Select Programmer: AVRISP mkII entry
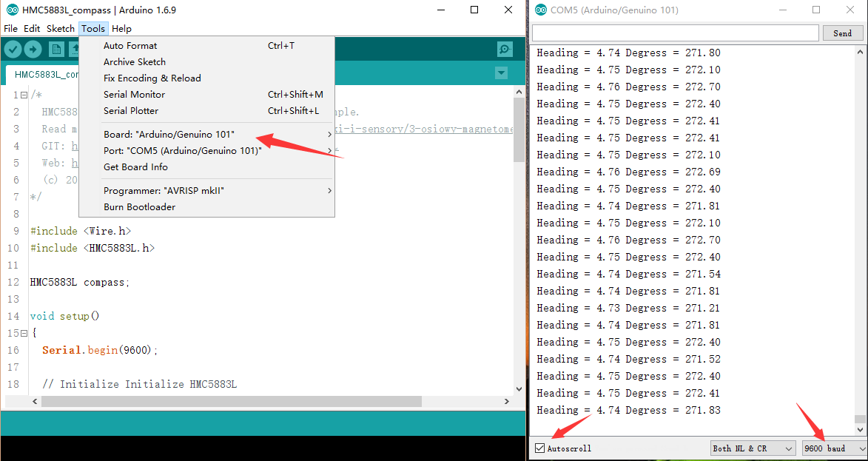 click(x=207, y=191)
